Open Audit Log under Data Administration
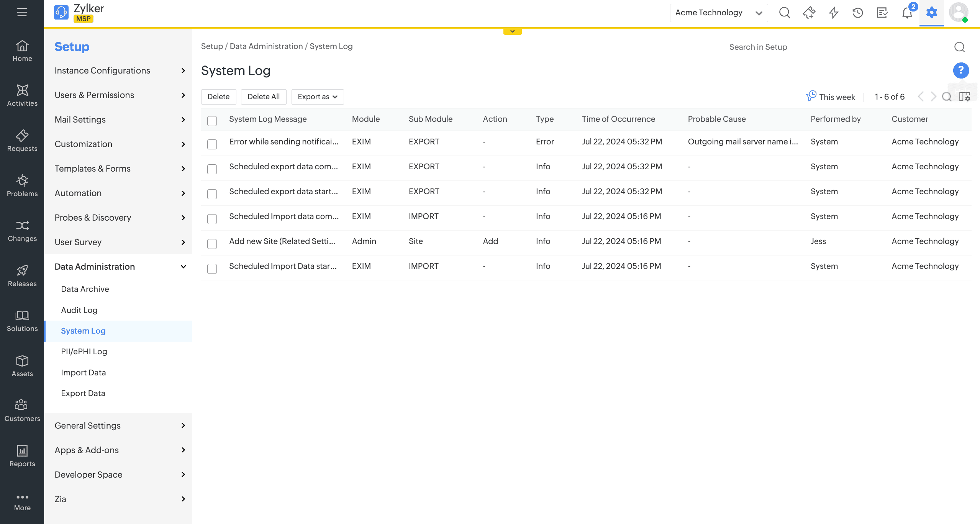The height and width of the screenshot is (524, 980). click(x=79, y=310)
